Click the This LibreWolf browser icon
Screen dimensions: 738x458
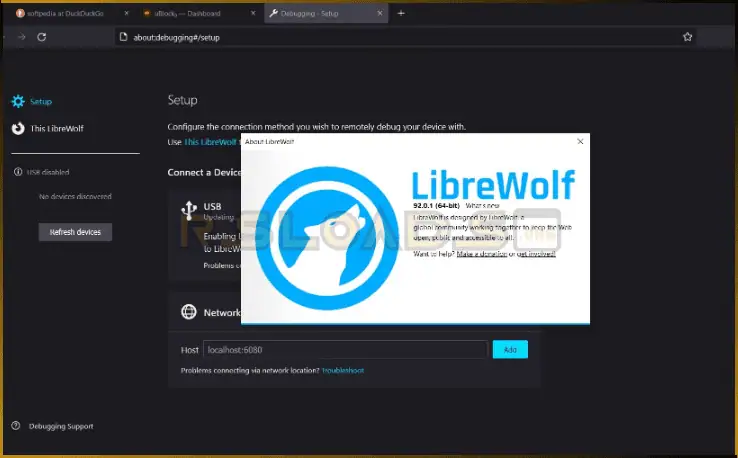coord(18,128)
